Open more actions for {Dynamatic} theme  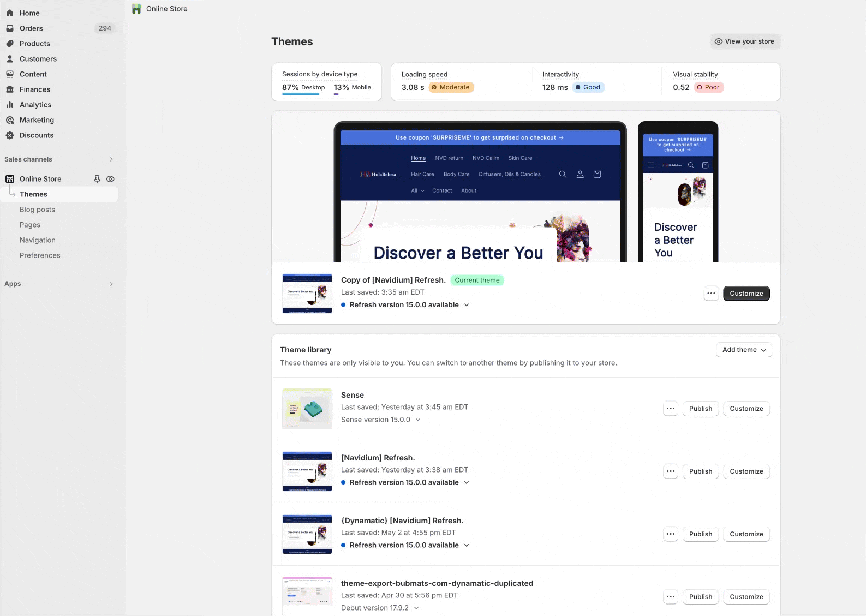tap(671, 534)
